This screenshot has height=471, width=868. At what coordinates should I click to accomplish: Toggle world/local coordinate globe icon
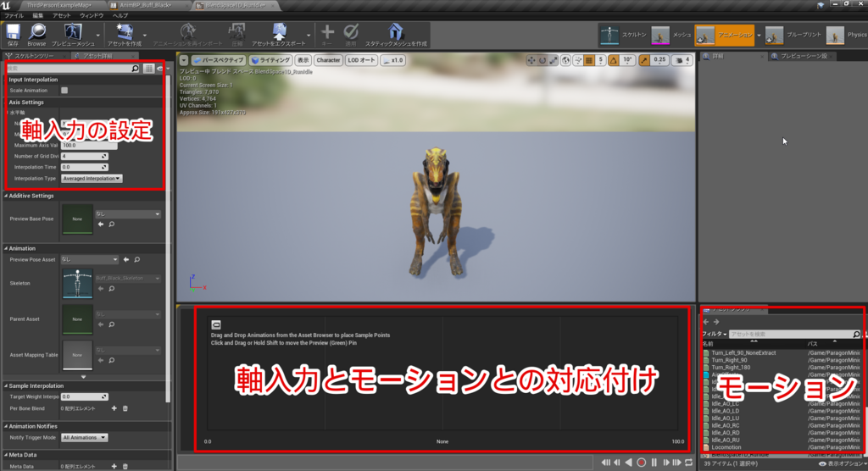click(x=565, y=60)
